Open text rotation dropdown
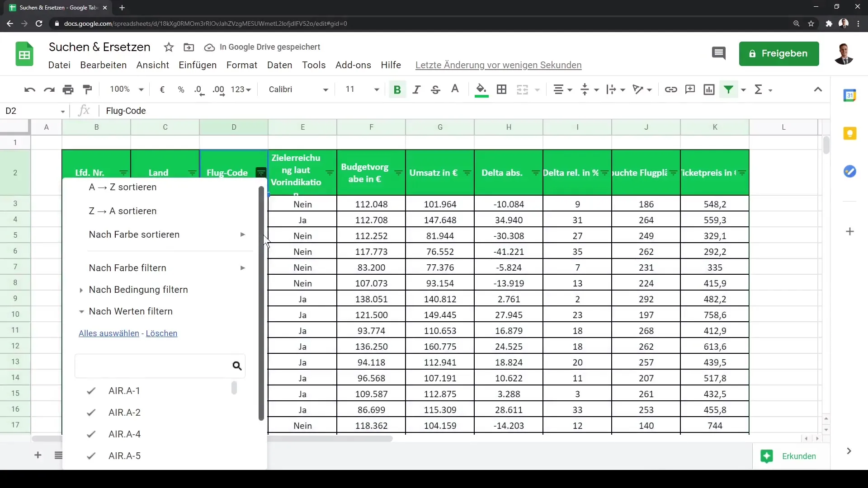The image size is (868, 488). pyautogui.click(x=642, y=89)
